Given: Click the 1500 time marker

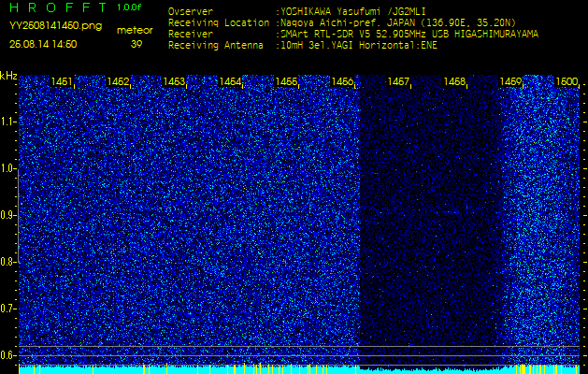Looking at the screenshot, I should tap(566, 81).
